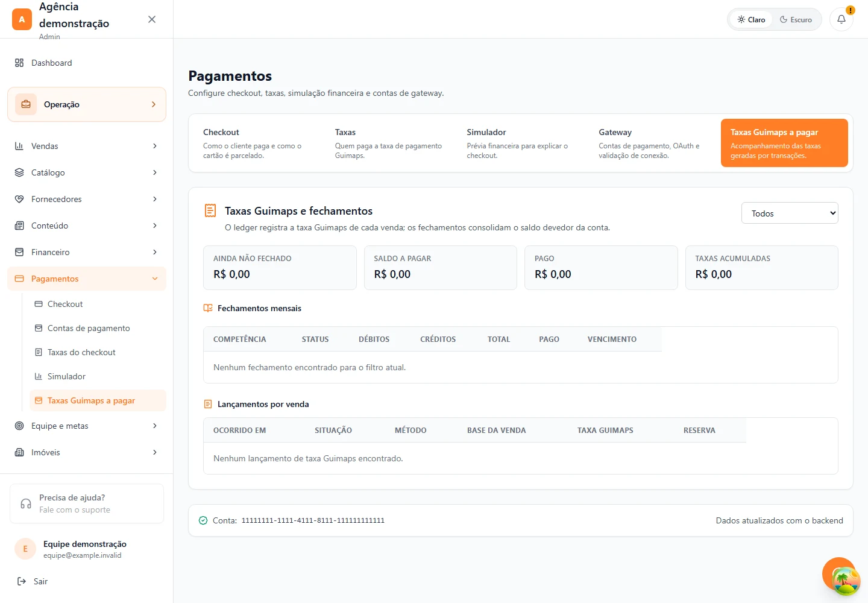Open the notifications bell
868x603 pixels.
pyautogui.click(x=841, y=19)
